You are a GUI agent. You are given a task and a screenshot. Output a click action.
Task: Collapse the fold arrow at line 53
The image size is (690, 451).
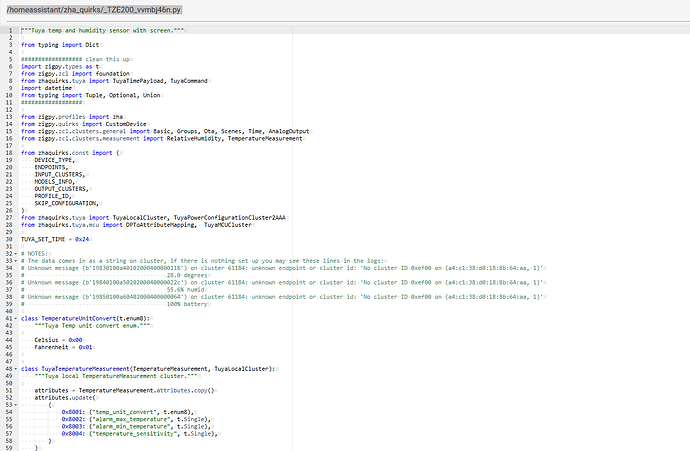pos(16,405)
